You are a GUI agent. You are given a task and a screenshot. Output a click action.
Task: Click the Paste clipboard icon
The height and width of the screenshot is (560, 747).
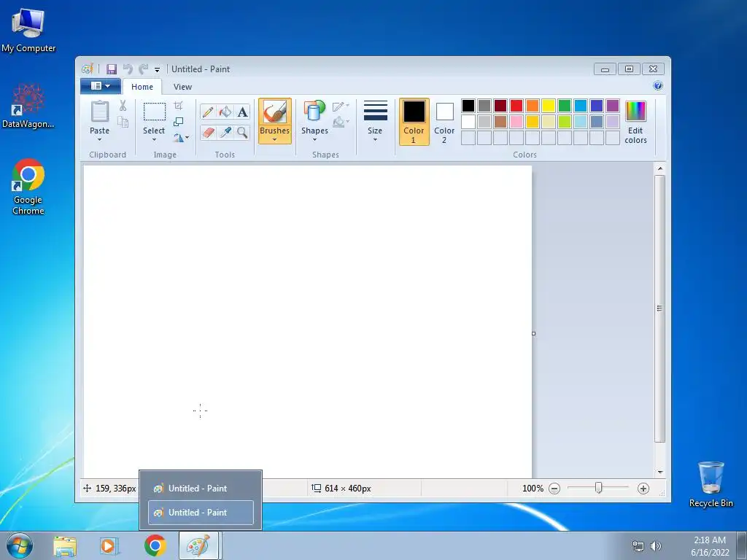[x=99, y=112]
